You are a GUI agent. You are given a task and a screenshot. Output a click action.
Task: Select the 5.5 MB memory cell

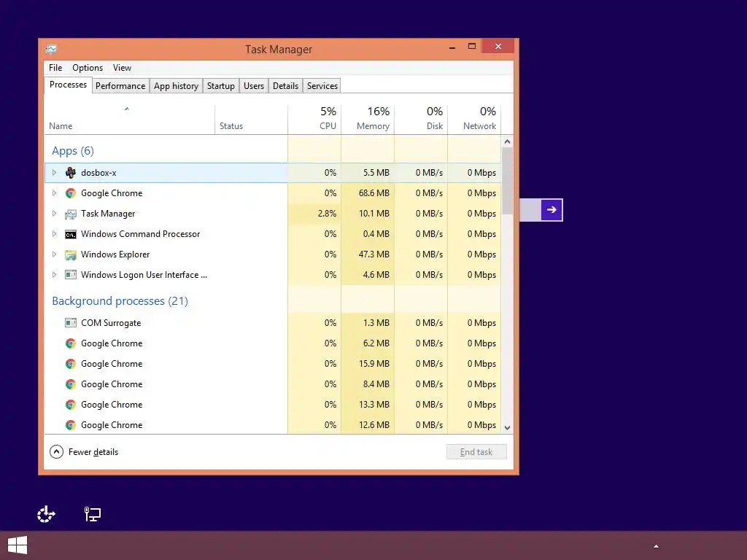point(368,173)
